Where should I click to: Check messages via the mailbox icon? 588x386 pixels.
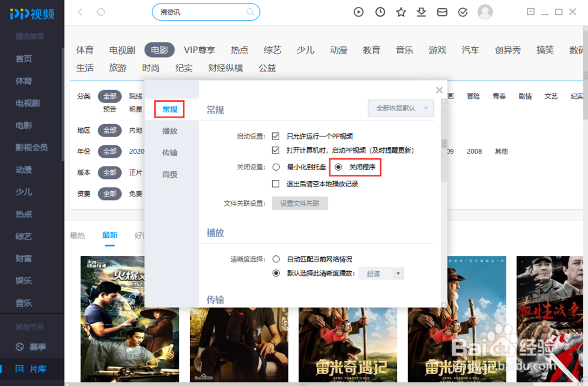(442, 12)
